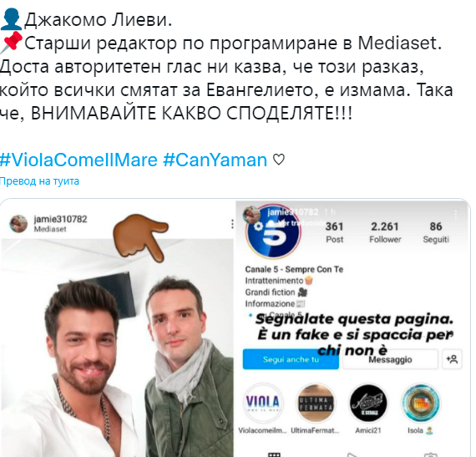Screen dimensions: 476x457
Task: Click the 'Segui anche tu' follow button
Action: [x=291, y=359]
